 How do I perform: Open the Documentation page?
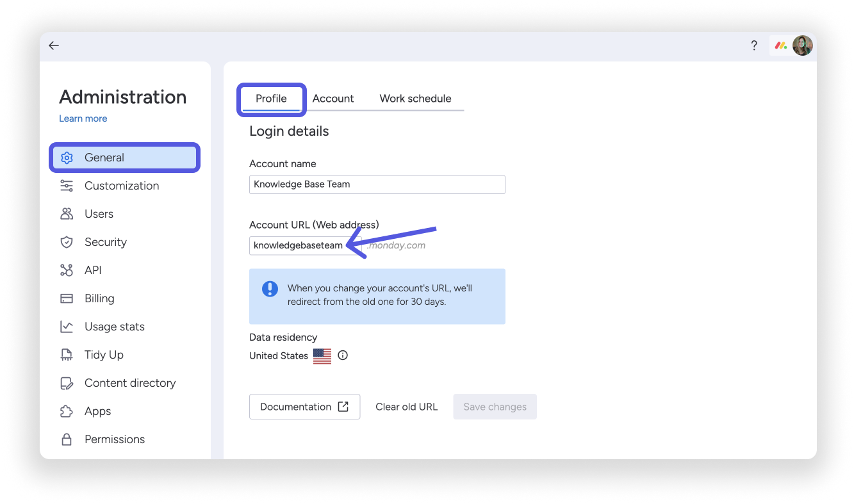304,406
